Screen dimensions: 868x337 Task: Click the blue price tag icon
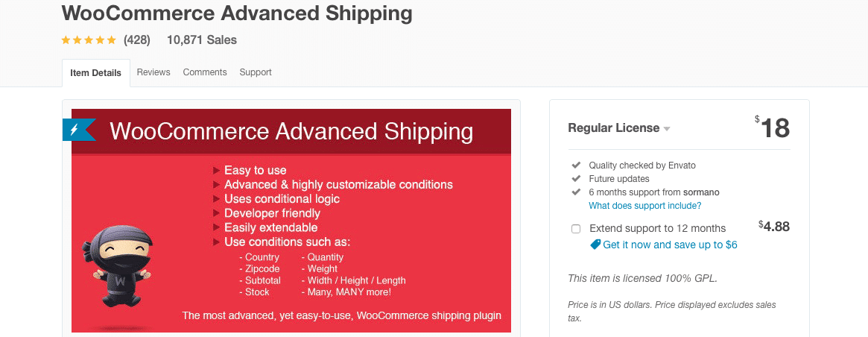pos(595,245)
